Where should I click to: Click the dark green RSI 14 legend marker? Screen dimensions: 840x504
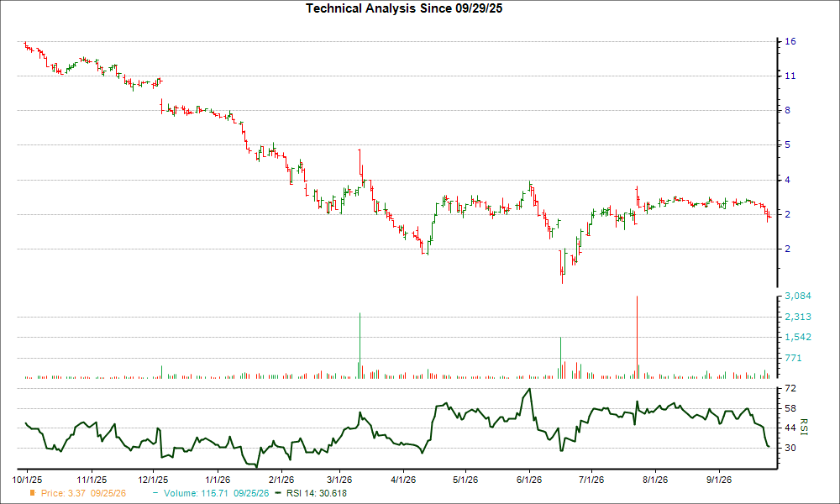pyautogui.click(x=277, y=493)
